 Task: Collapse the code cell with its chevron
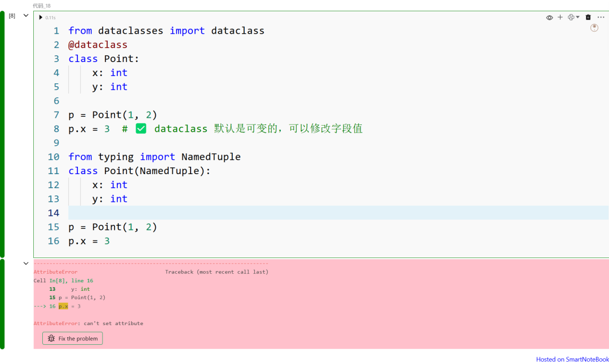pos(26,15)
